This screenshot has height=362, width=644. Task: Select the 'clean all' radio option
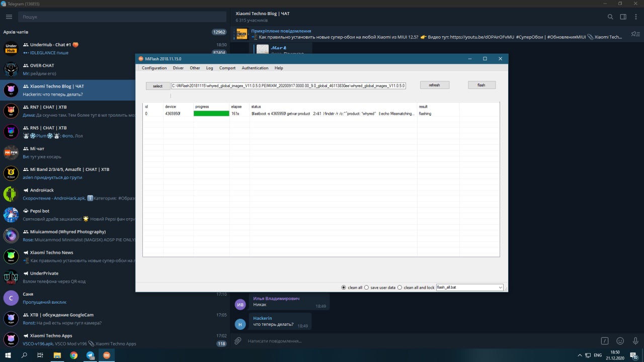344,288
